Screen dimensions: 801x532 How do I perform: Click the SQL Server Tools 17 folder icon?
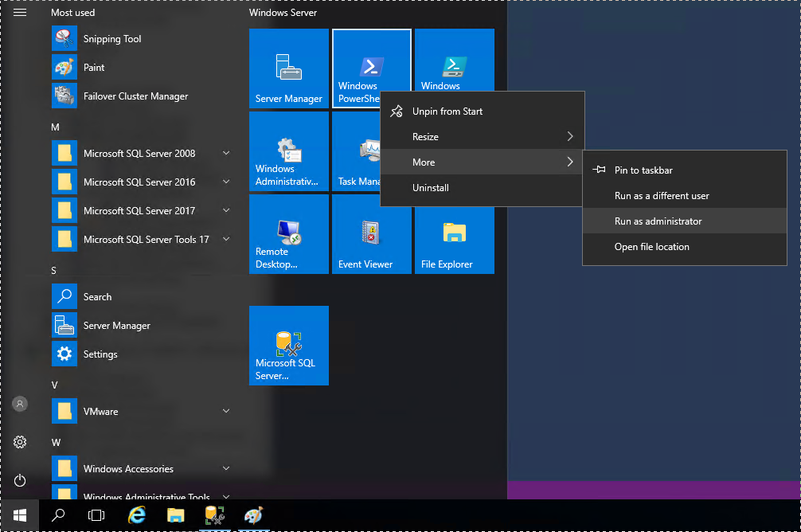[x=64, y=239]
